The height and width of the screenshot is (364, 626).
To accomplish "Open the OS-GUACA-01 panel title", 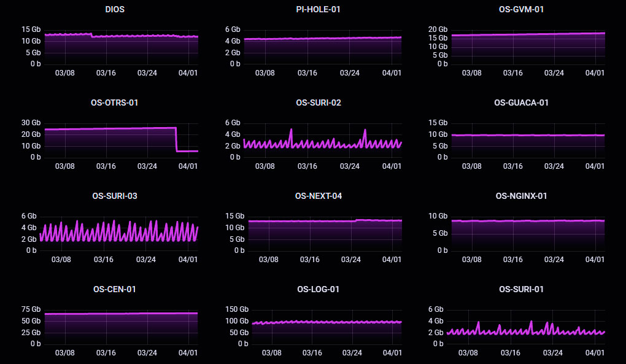I will (521, 103).
